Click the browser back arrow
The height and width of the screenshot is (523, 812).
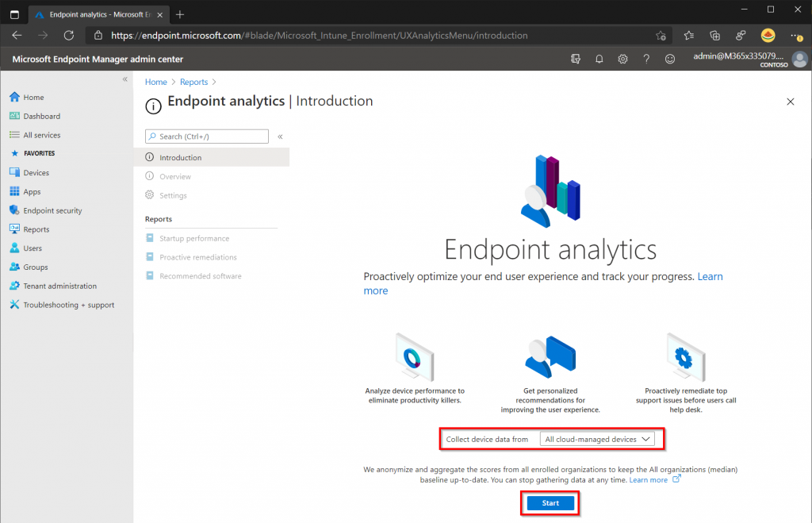pyautogui.click(x=17, y=35)
